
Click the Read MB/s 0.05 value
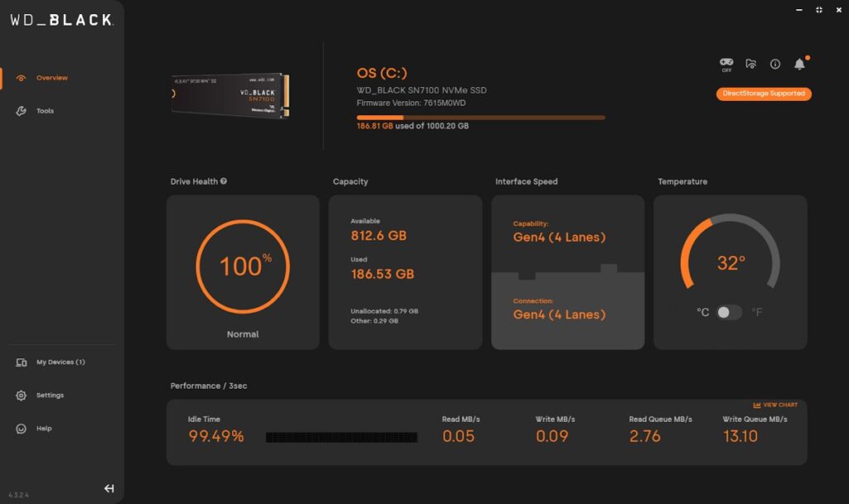pyautogui.click(x=458, y=436)
